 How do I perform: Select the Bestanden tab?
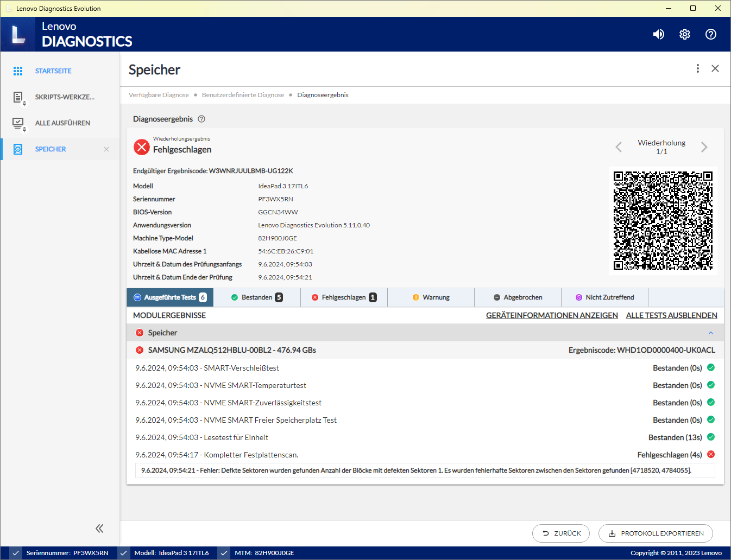point(257,297)
